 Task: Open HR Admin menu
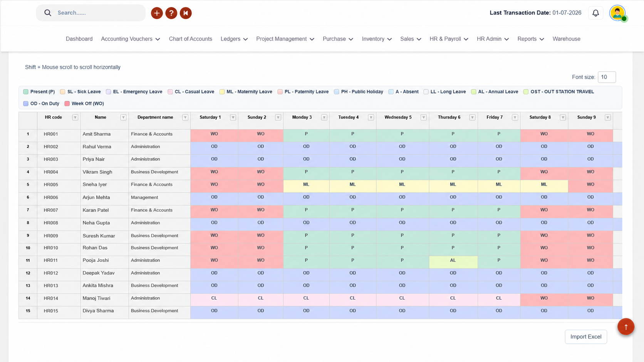pos(493,39)
